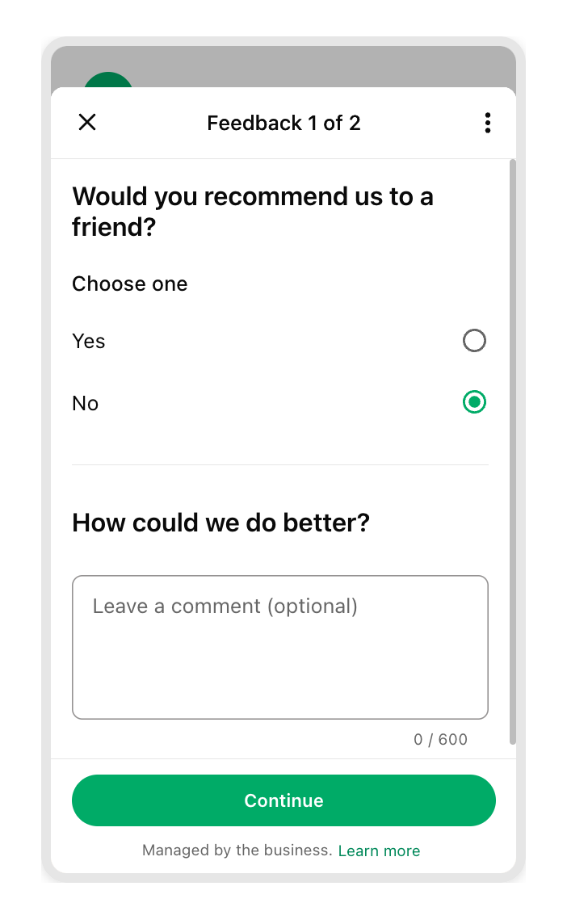Click the green avatar circle behind the dialog
This screenshot has height=924, width=567.
coord(108,80)
